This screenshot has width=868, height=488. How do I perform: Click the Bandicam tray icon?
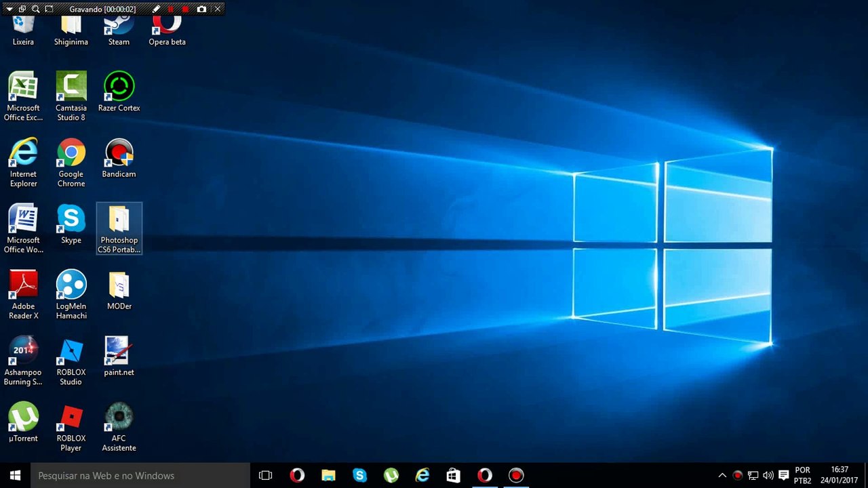coord(738,475)
